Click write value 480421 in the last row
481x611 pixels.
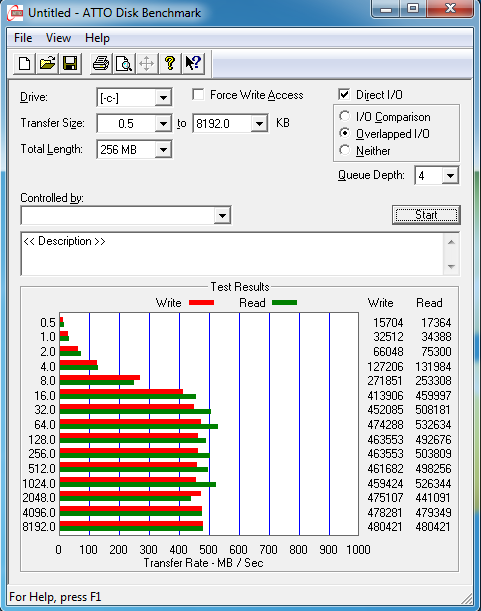[x=384, y=527]
